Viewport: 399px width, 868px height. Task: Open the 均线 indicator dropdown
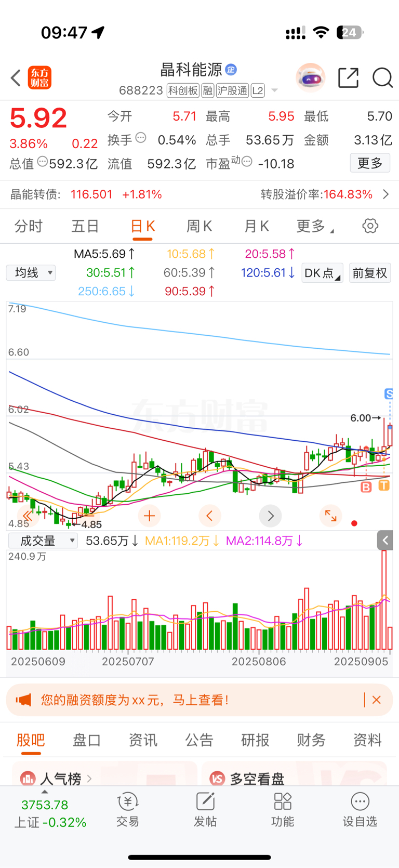point(31,273)
